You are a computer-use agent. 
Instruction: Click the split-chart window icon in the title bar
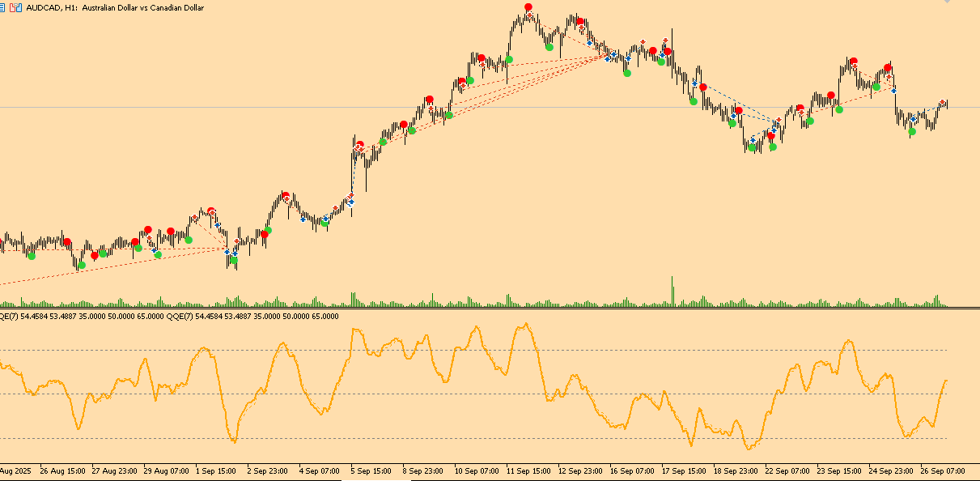[x=15, y=7]
